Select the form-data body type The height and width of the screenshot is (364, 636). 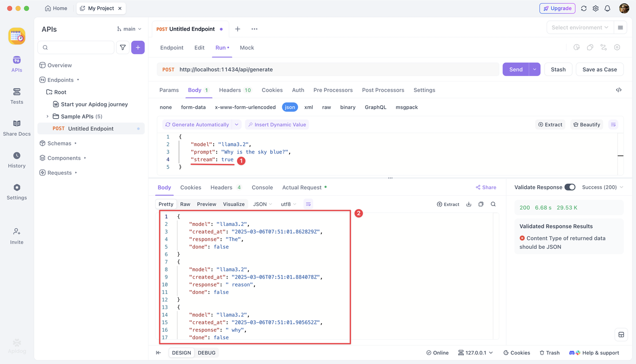click(x=193, y=107)
